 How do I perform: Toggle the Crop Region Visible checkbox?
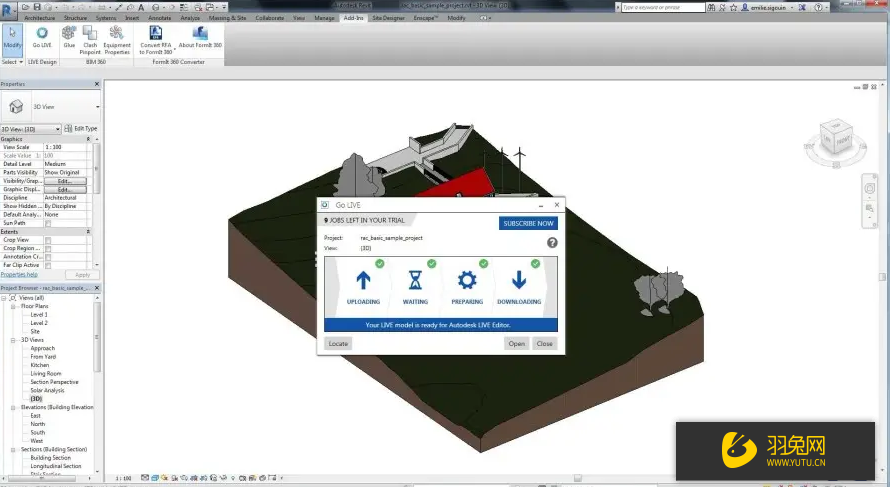point(48,249)
